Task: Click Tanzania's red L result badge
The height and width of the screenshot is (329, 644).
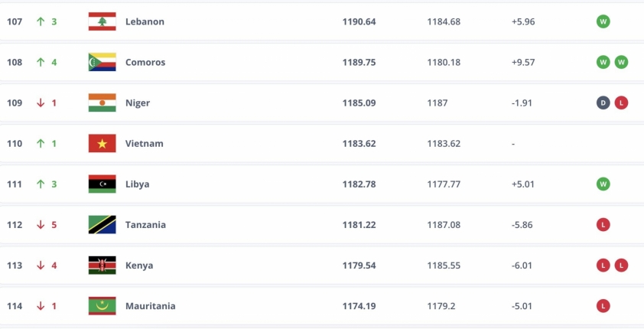Action: pos(603,225)
